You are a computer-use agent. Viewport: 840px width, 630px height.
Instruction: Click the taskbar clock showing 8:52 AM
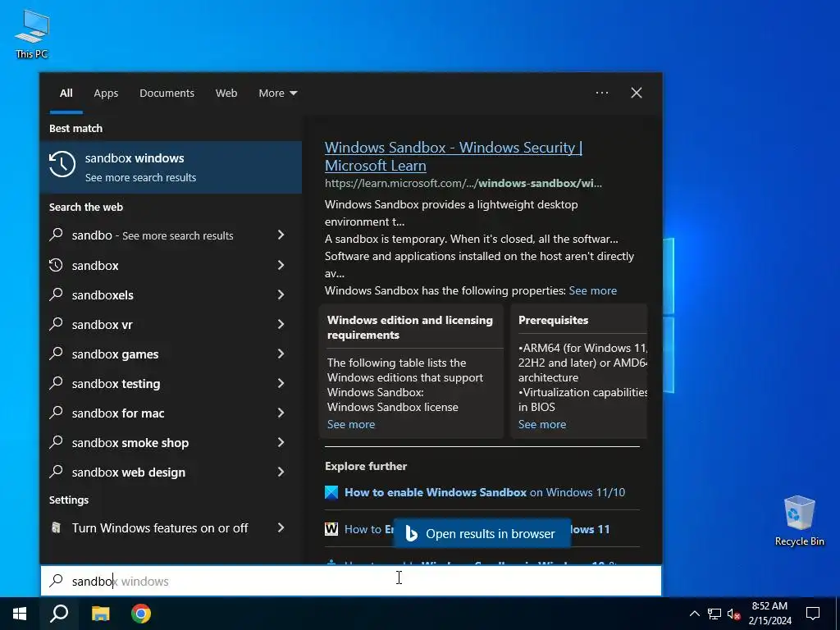point(769,614)
